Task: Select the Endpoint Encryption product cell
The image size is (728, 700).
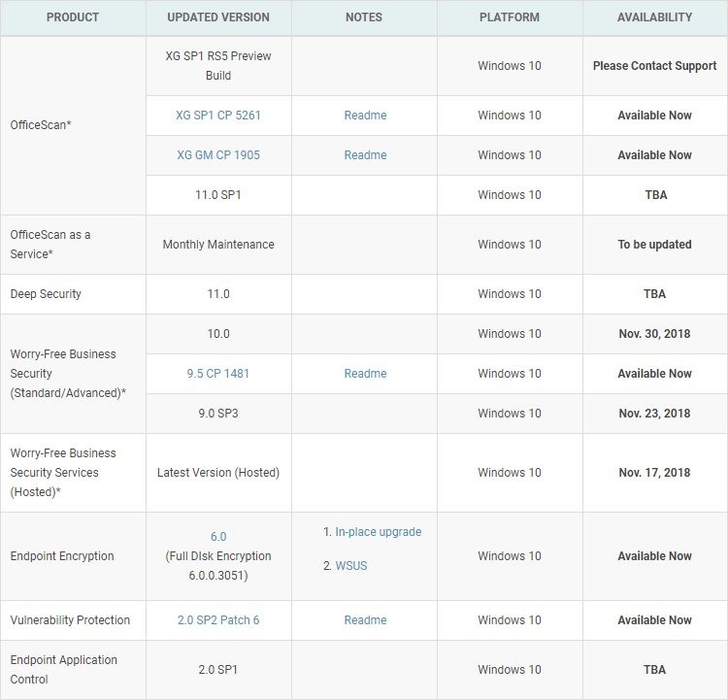Action: coord(74,556)
